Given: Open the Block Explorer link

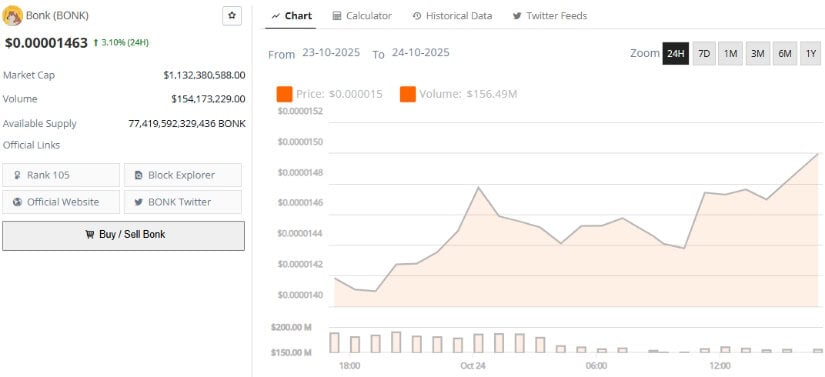Looking at the screenshot, I should 183,175.
